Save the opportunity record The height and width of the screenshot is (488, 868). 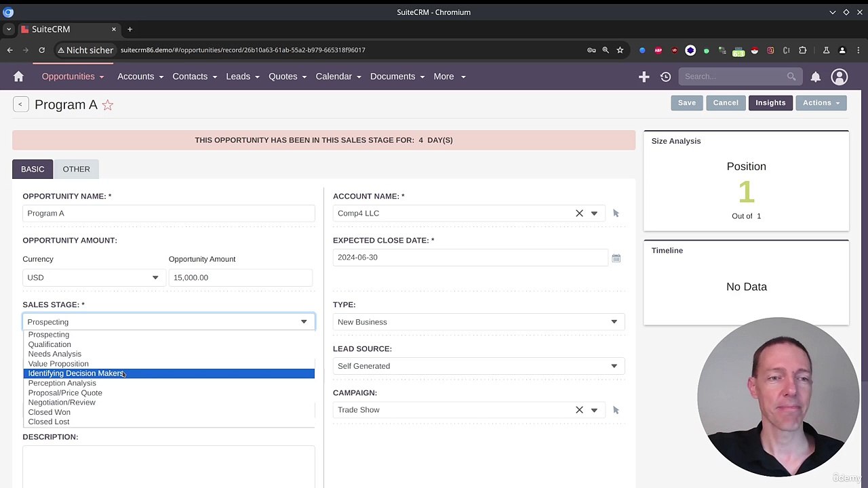point(687,103)
